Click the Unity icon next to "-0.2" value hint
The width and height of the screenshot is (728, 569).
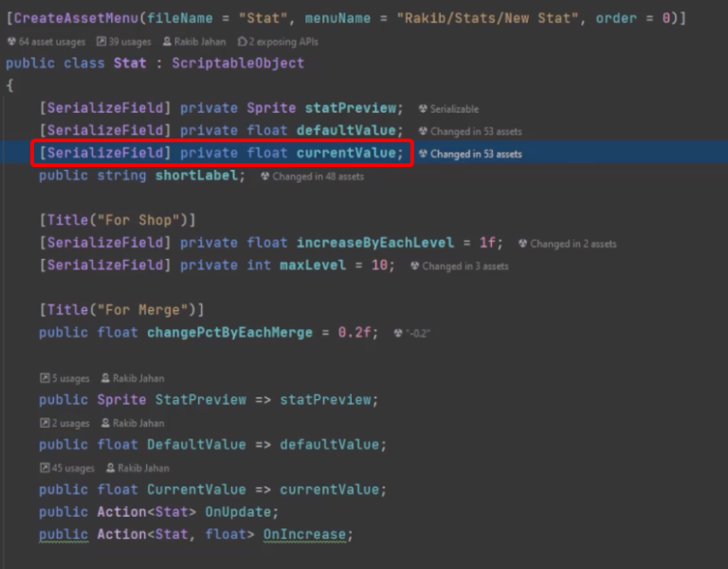pyautogui.click(x=398, y=334)
